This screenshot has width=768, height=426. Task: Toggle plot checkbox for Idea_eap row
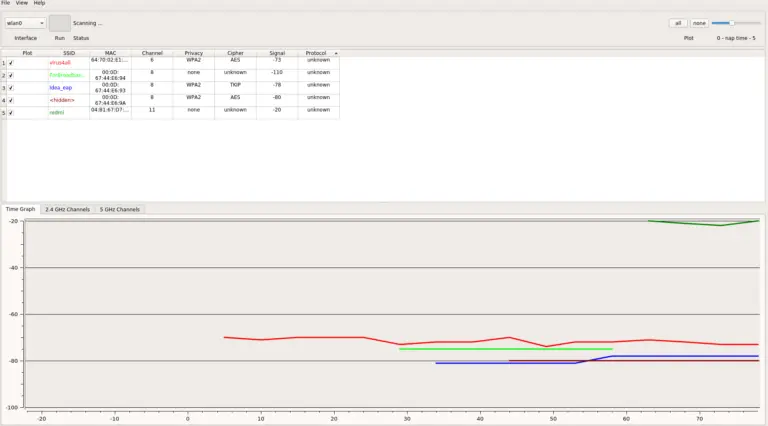click(x=11, y=87)
